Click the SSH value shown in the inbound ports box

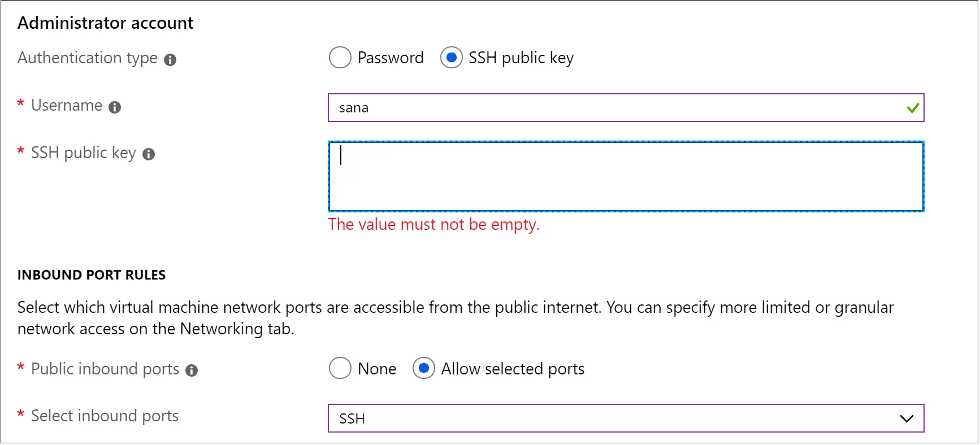click(x=352, y=419)
